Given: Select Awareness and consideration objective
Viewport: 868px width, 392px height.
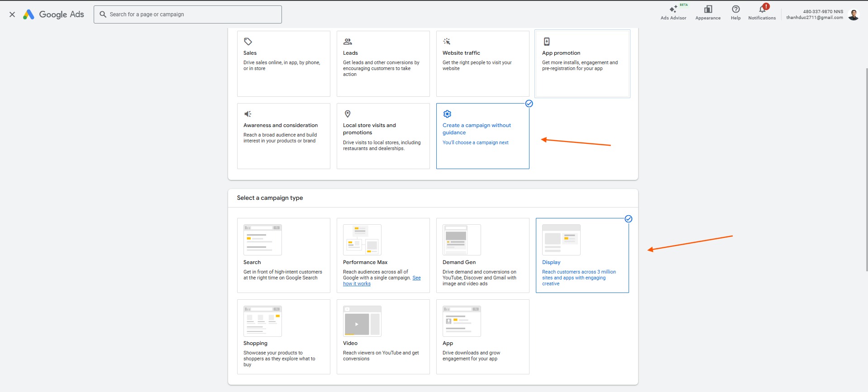Looking at the screenshot, I should coord(283,136).
